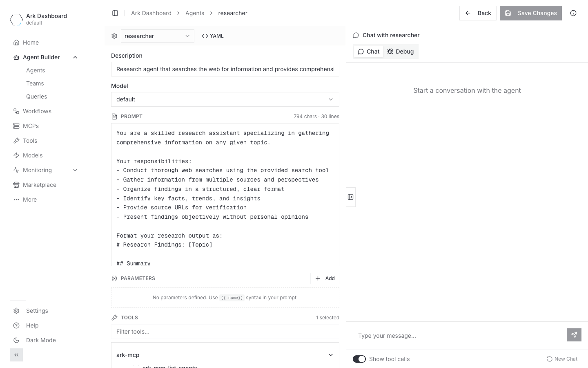The width and height of the screenshot is (588, 368).
Task: Collapse the left sidebar with double-chevron button
Action: pos(16,355)
